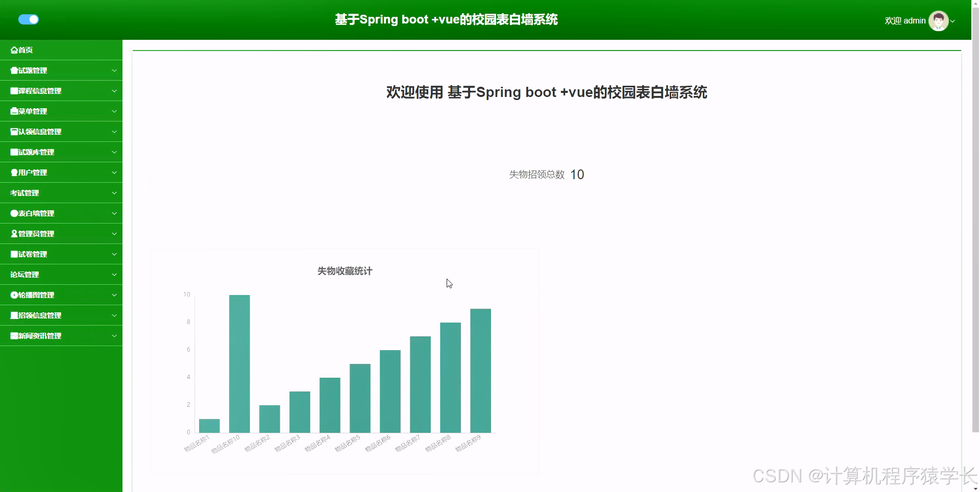Click the total count value 10

(577, 175)
